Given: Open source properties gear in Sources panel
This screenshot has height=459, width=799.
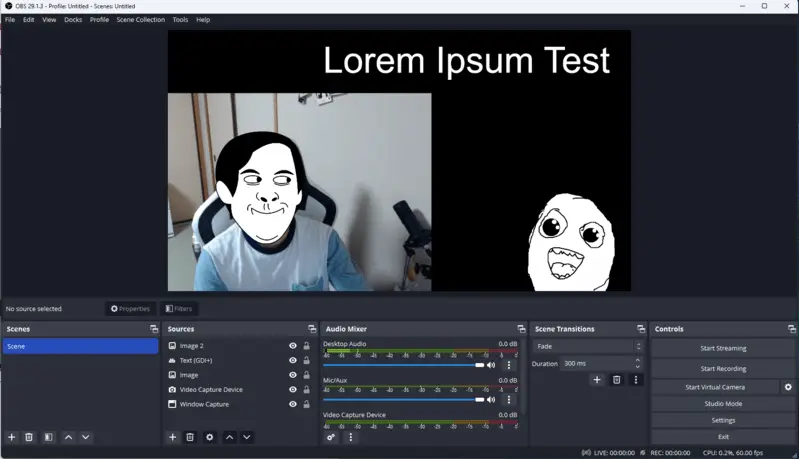Looking at the screenshot, I should 209,437.
